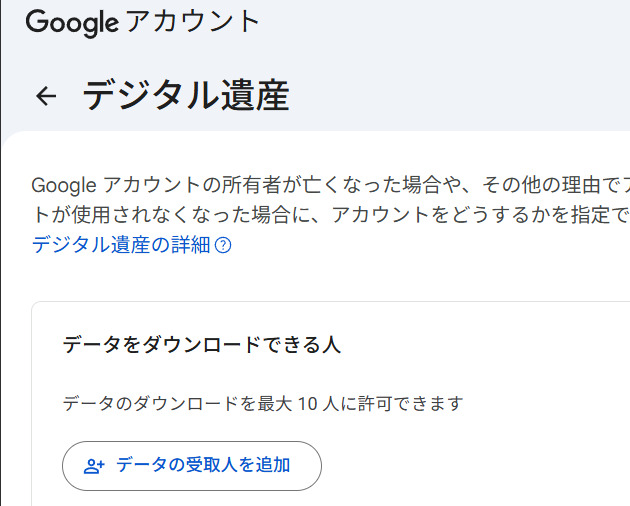Click the データのダウンロードを最大 10 人に許可できます text

pos(263,404)
